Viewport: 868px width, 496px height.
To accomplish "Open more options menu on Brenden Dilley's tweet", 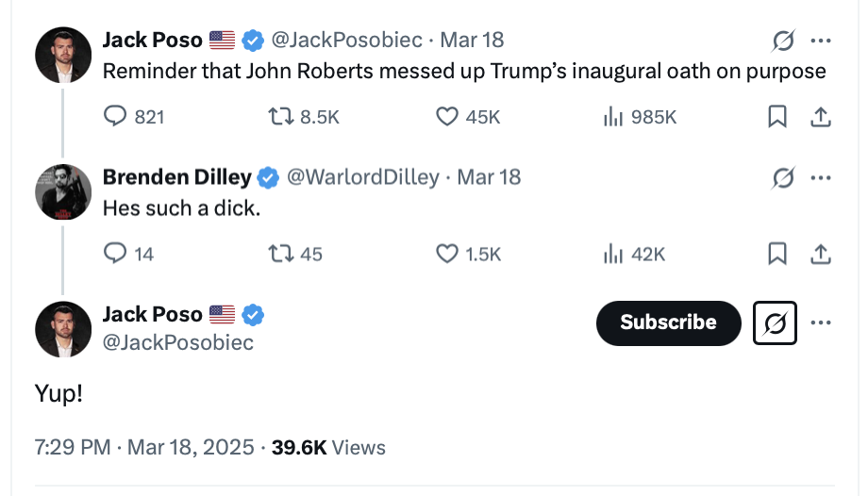I will [821, 177].
